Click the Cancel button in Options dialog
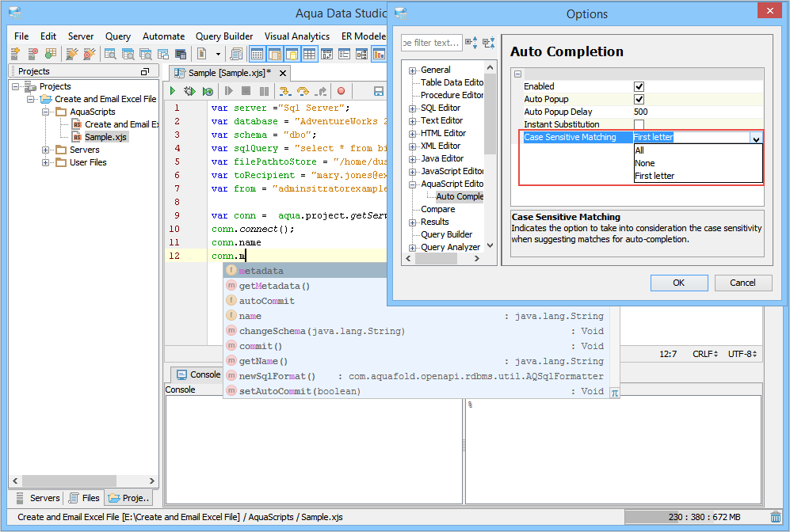 click(x=742, y=283)
